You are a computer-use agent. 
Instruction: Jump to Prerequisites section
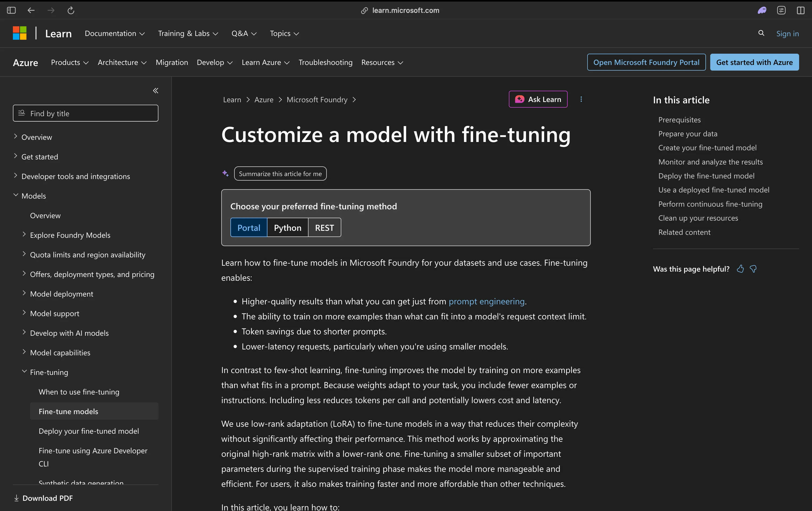(679, 120)
